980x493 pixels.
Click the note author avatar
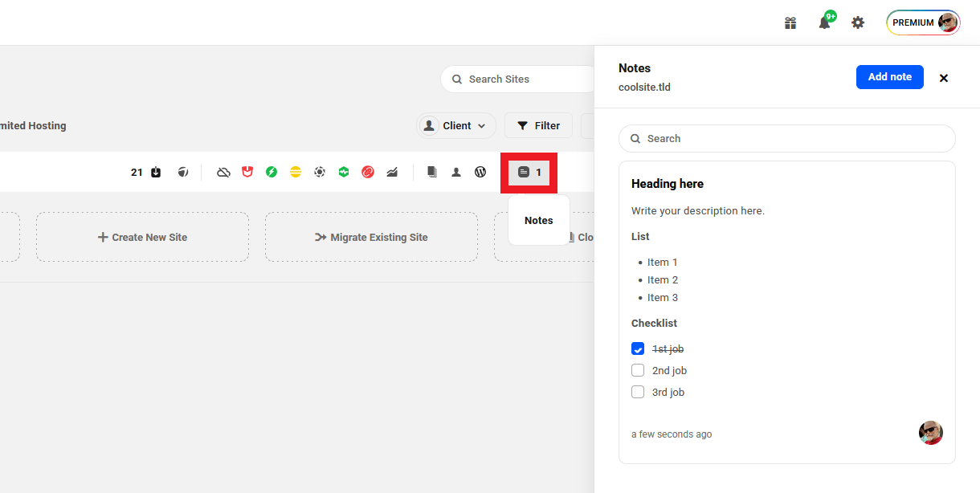(931, 433)
